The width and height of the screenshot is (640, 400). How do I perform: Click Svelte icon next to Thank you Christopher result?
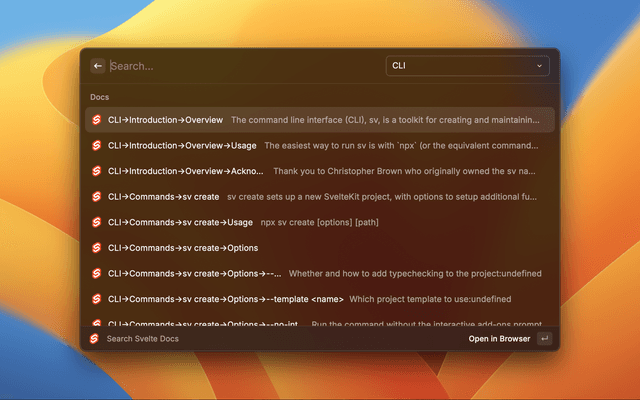pyautogui.click(x=97, y=171)
